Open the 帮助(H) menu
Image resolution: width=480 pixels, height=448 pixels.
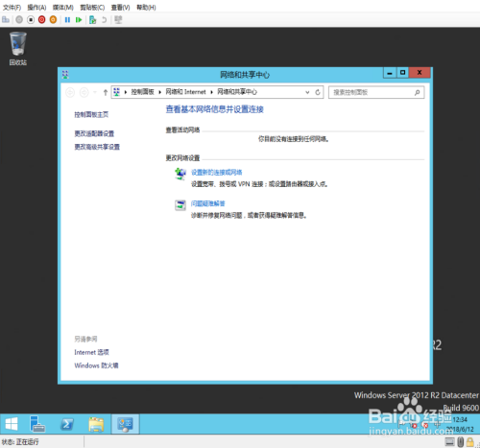(x=146, y=8)
